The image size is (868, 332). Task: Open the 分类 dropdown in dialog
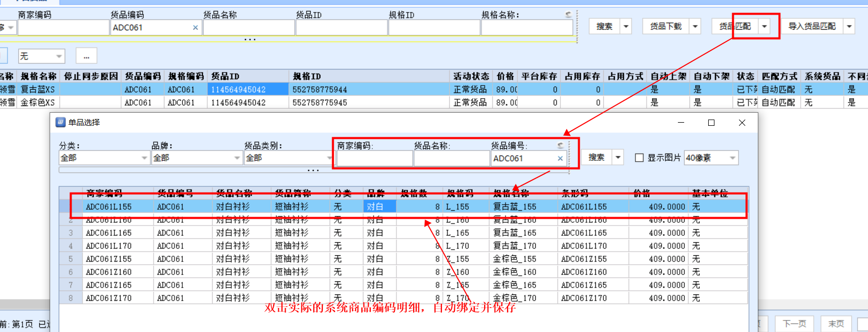point(144,158)
